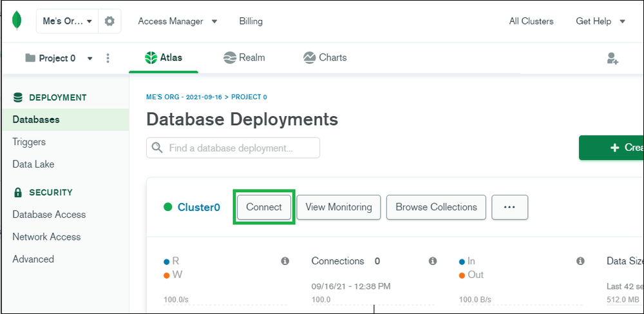Switch to the Realm tab
Viewport: 644px width, 314px height.
pos(244,57)
